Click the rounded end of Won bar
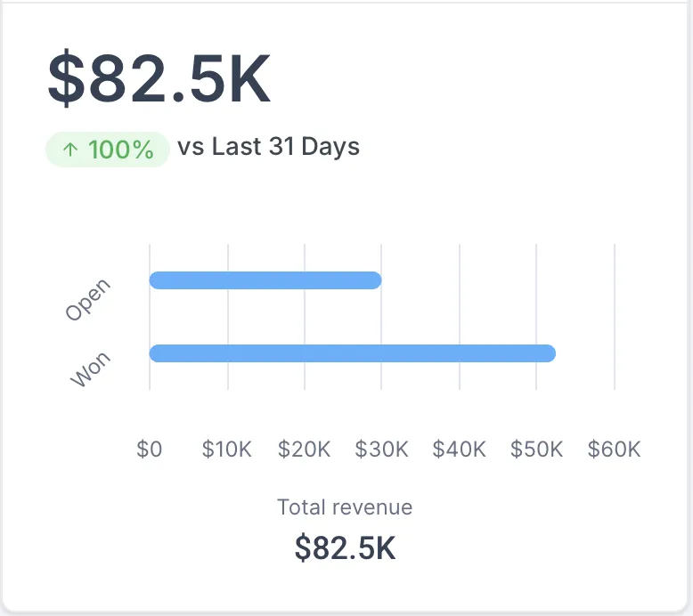693x616 pixels. pos(549,353)
